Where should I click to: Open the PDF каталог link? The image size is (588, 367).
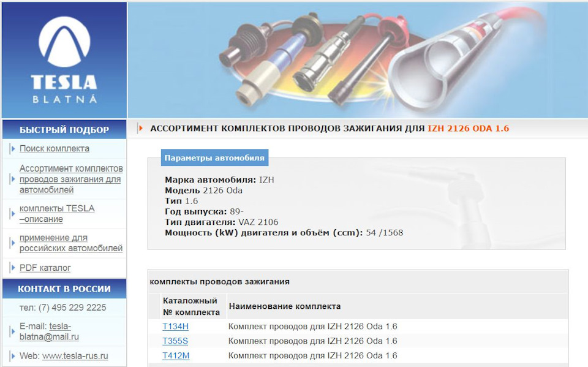click(x=45, y=268)
